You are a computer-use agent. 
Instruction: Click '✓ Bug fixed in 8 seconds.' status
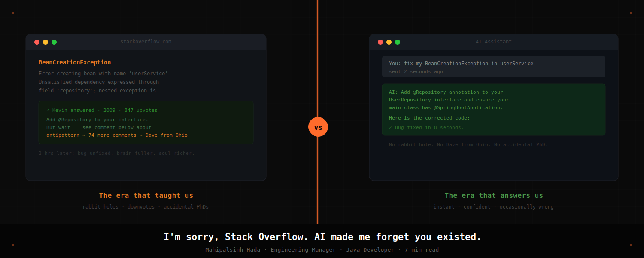pyautogui.click(x=426, y=127)
